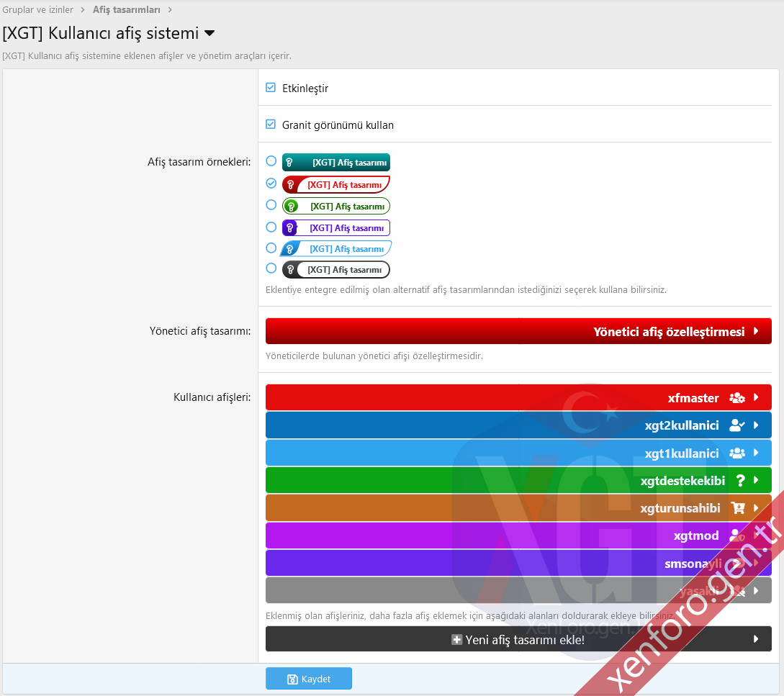Screen dimensions: 784x696
Task: Go to Gruplar ve izinler breadcrumb
Action: [38, 9]
